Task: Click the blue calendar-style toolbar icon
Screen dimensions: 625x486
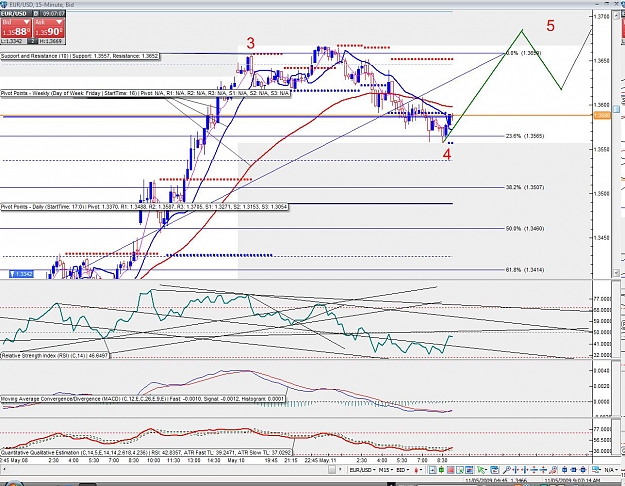Action: click(x=495, y=470)
